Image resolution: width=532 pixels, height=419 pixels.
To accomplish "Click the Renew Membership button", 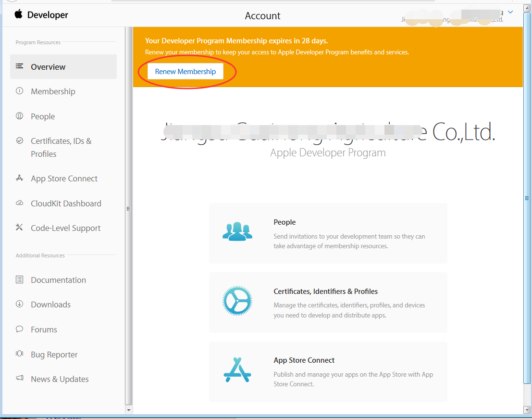I will (185, 71).
